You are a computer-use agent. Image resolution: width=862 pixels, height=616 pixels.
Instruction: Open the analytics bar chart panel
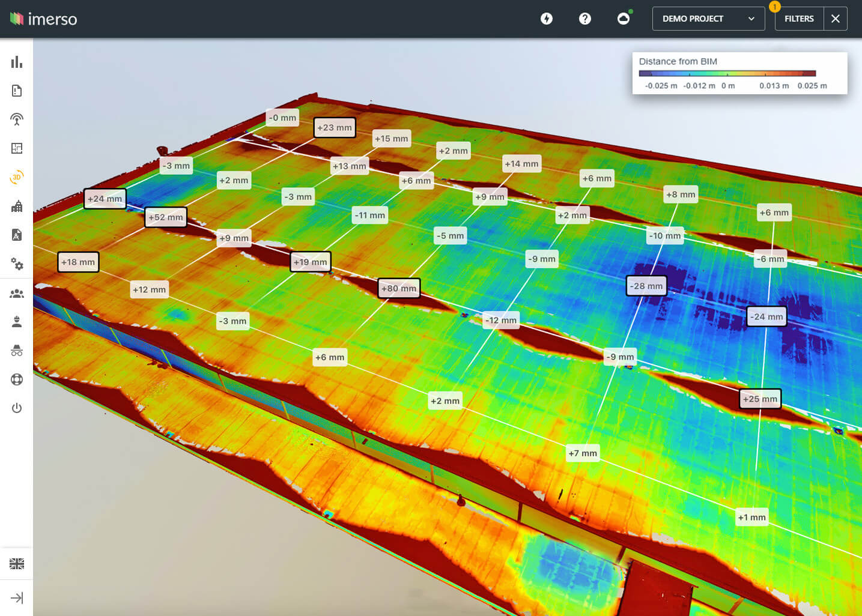[x=16, y=62]
